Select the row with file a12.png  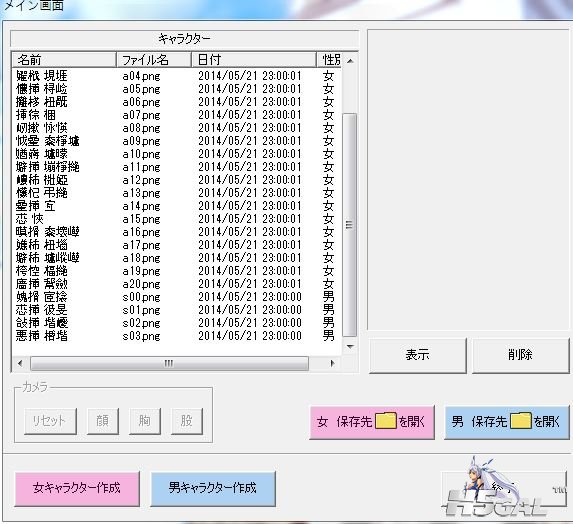177,180
